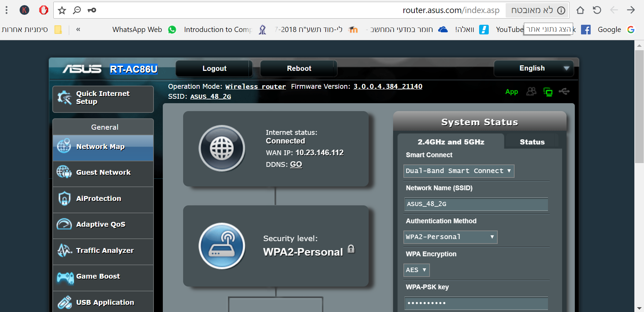Screen dimensions: 644x312
Task: Click the saved password key icon
Action: coord(92,10)
